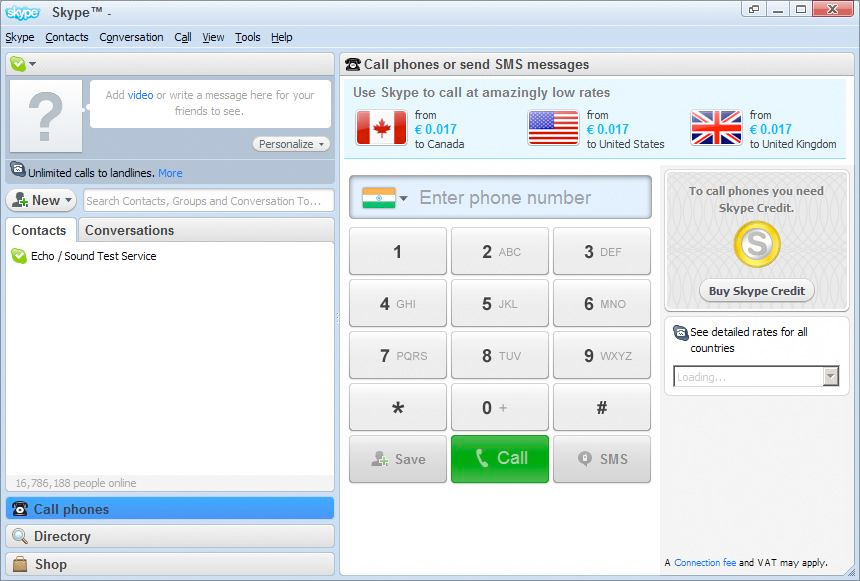
Task: Click dial pad key 1
Action: point(398,251)
